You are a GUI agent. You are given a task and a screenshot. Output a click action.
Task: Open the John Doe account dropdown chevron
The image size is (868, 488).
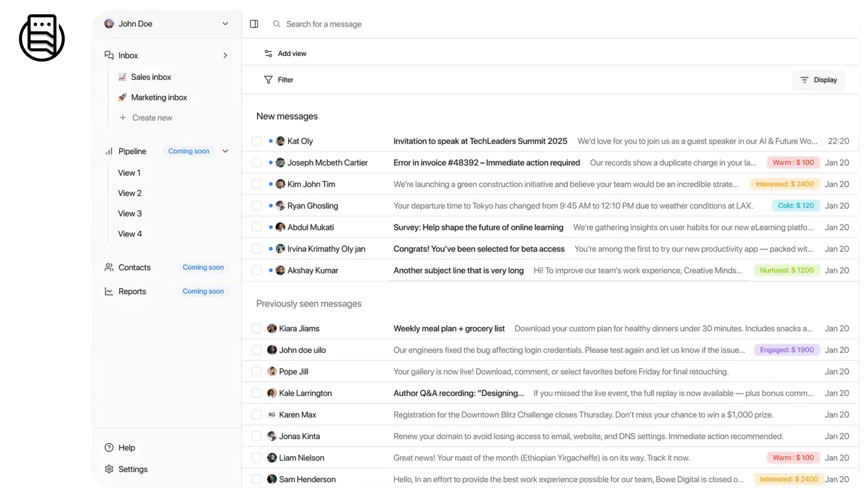coord(225,24)
